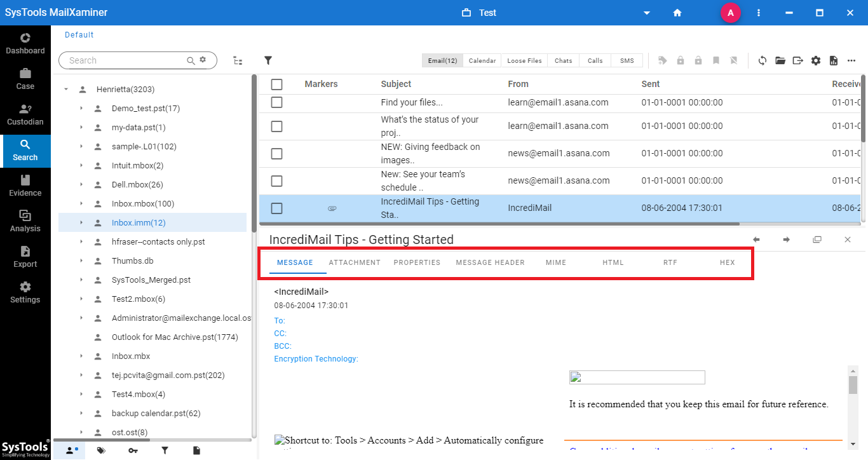The height and width of the screenshot is (460, 868).
Task: Select checkbox for 'Find your files...' email
Action: click(276, 102)
